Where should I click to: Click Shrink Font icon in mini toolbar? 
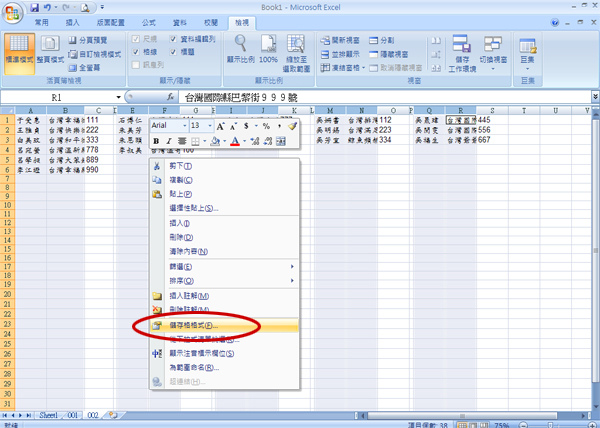(x=232, y=126)
